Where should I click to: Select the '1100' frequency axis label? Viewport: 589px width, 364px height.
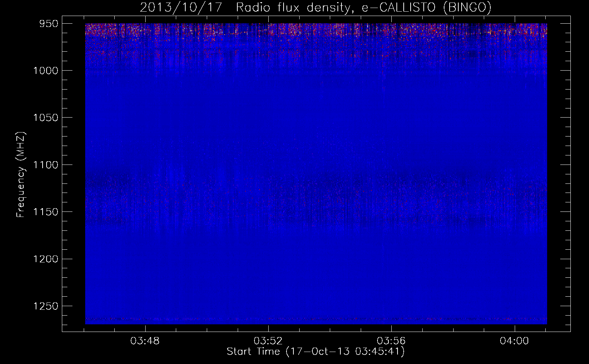(x=46, y=165)
